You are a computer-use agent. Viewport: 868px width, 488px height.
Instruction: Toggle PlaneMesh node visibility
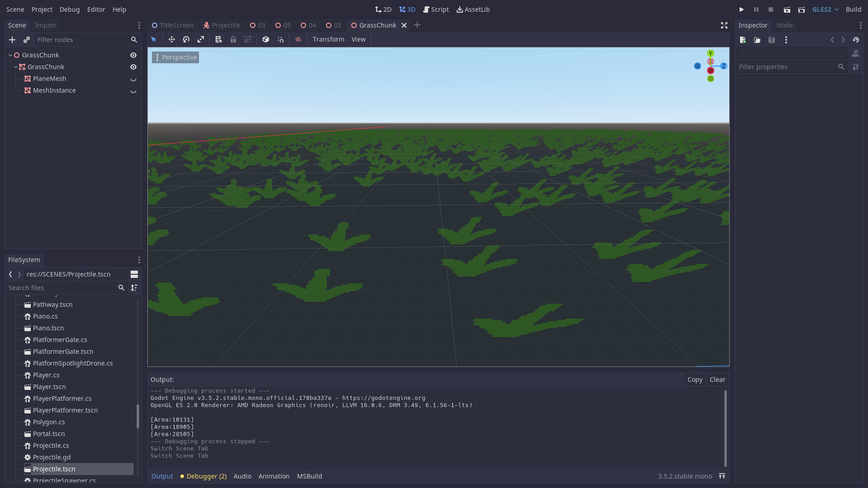[133, 79]
